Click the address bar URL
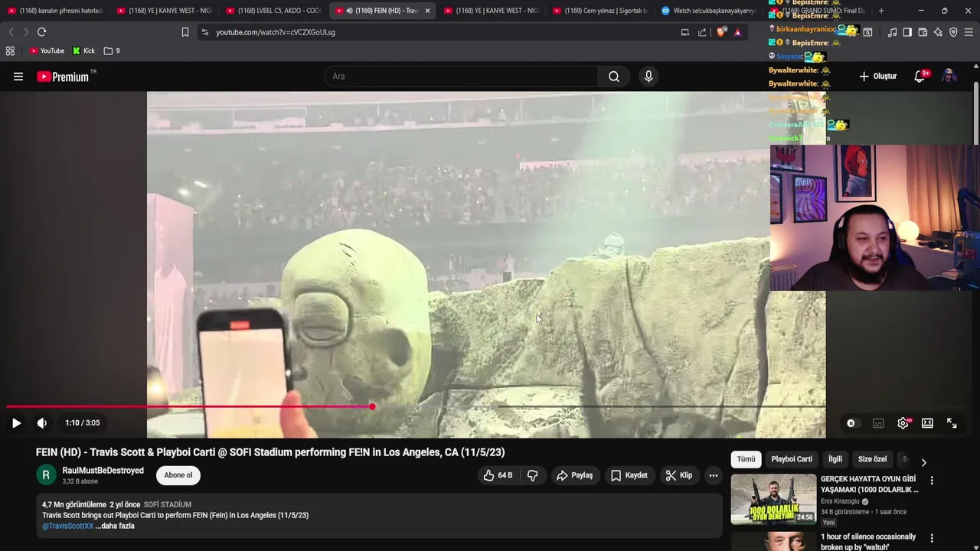Screen dimensions: 980x551 [276, 32]
